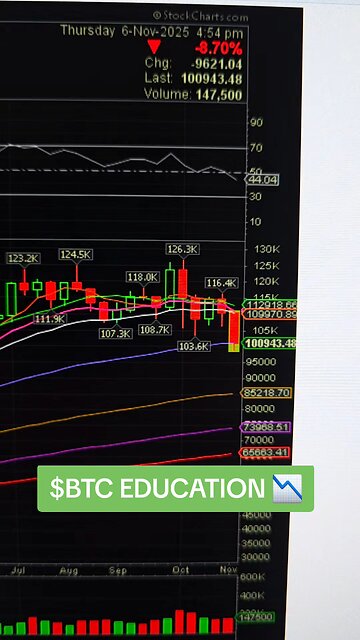Click the green 147500 volume tag
The width and height of the screenshot is (360, 640).
[256, 617]
